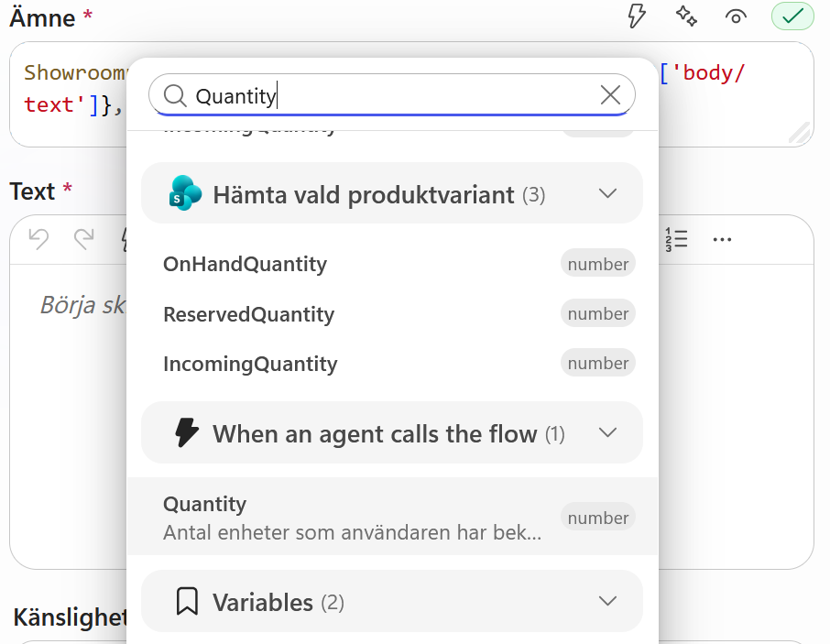
Task: Click the bookmark icon beside Variables
Action: point(187,601)
